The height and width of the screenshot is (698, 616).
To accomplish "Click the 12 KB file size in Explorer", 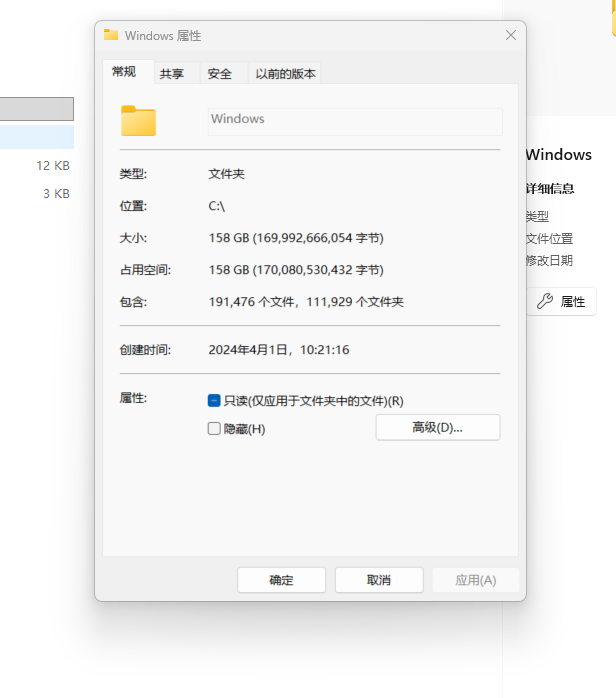I will 53,166.
